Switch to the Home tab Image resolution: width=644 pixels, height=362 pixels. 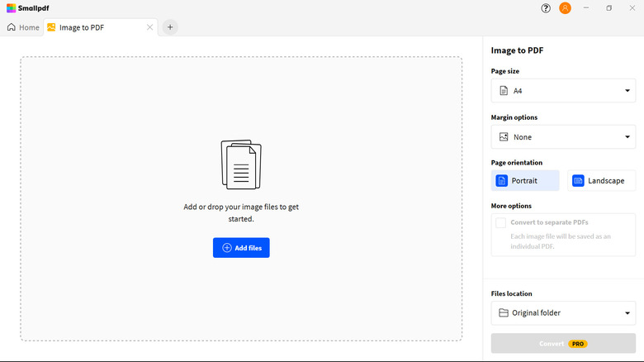tap(23, 27)
